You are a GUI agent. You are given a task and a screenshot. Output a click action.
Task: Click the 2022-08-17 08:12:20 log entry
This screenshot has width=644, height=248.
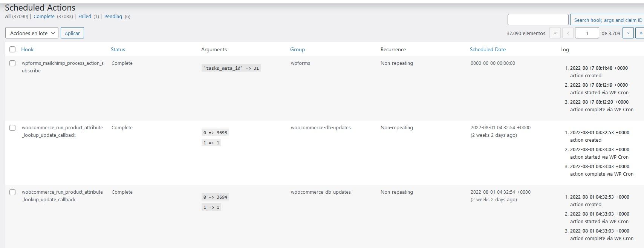pyautogui.click(x=599, y=102)
